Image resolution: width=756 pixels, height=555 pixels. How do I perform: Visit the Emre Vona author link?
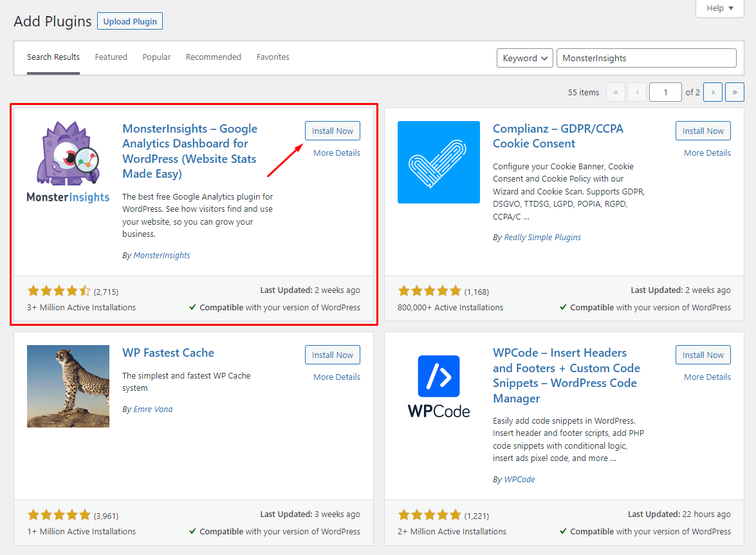click(153, 409)
